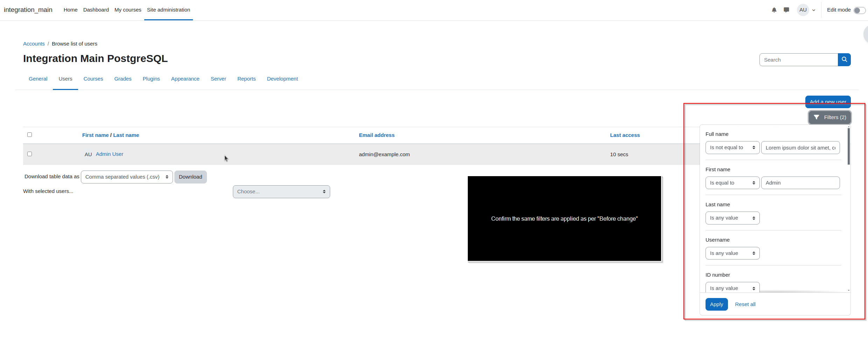The width and height of the screenshot is (868, 346).
Task: Switch to the Users tab
Action: (x=65, y=79)
